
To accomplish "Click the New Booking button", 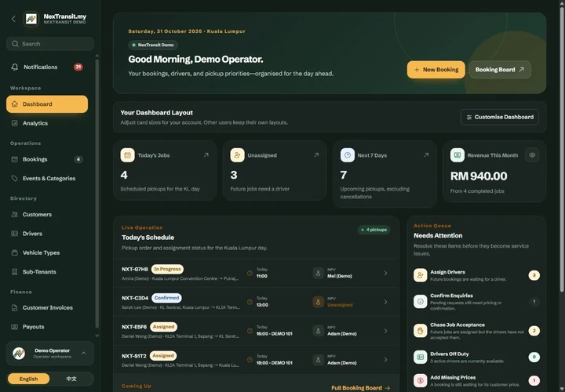I will (x=436, y=70).
